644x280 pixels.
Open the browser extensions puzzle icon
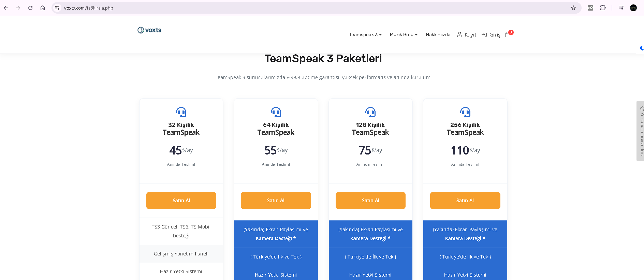pos(603,8)
